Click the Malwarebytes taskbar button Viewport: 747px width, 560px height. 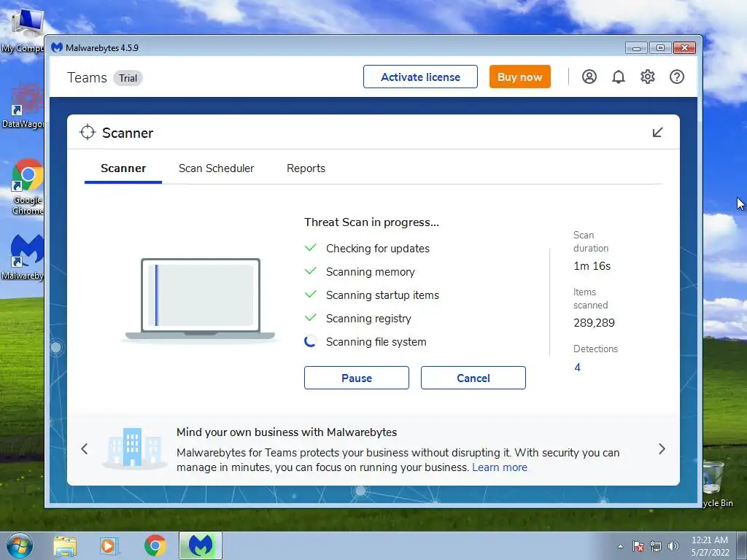(x=201, y=545)
